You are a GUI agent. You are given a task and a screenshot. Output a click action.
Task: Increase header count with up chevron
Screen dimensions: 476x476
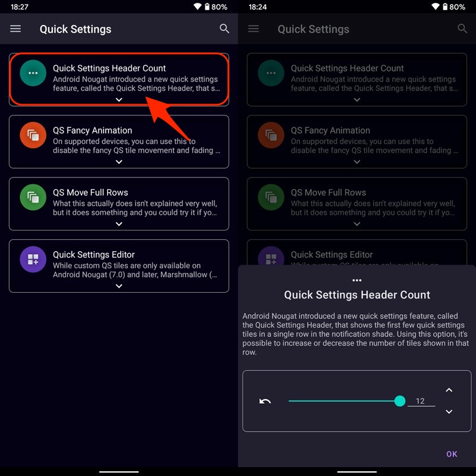(x=449, y=390)
